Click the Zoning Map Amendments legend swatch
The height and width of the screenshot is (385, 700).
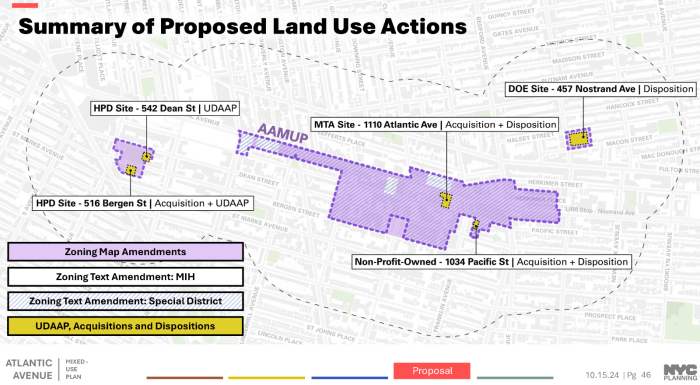125,252
